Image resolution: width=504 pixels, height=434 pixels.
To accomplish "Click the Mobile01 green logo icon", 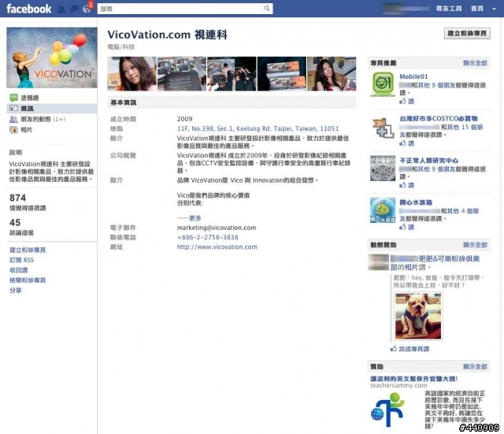I will coord(383,84).
